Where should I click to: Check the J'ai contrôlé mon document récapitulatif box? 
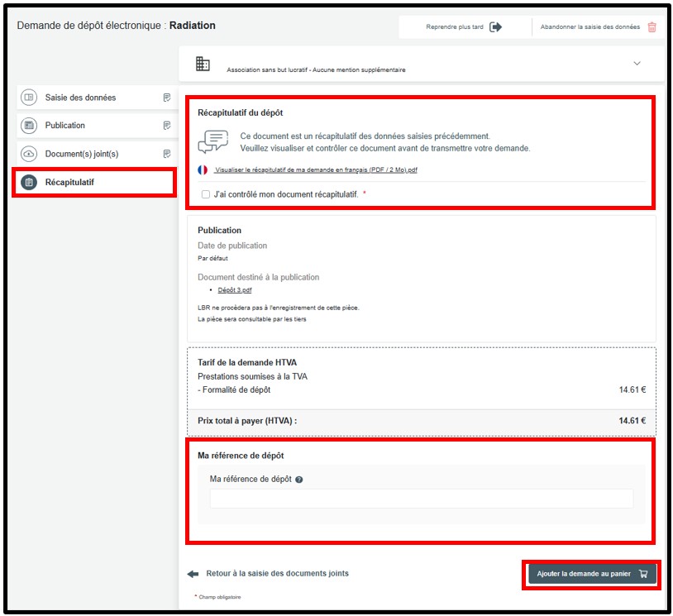[x=205, y=194]
